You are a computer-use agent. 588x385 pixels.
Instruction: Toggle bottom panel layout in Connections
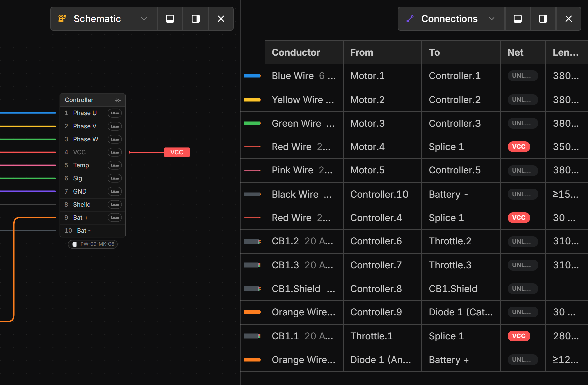(518, 19)
